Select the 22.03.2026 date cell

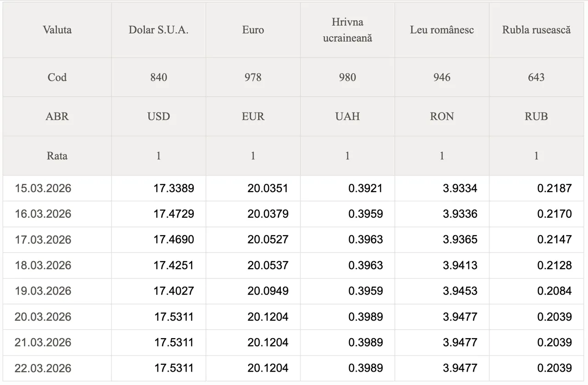pos(43,368)
